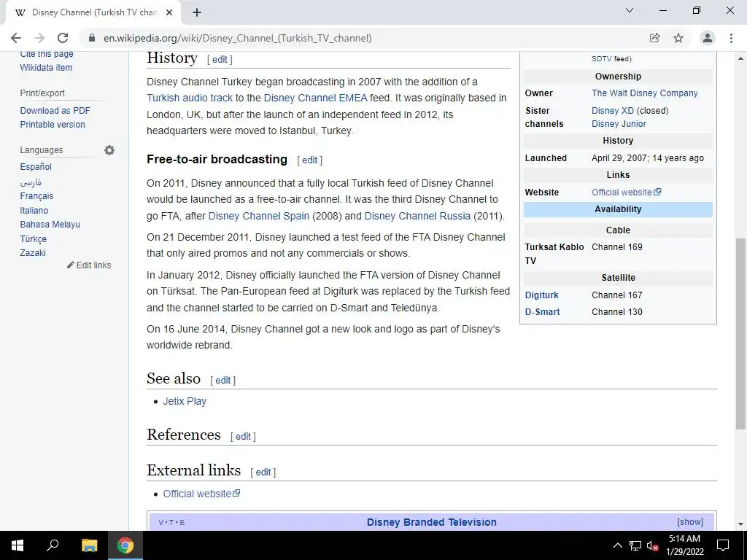Open the Turkish audio track link
Screen dimensions: 747x560
(190, 98)
